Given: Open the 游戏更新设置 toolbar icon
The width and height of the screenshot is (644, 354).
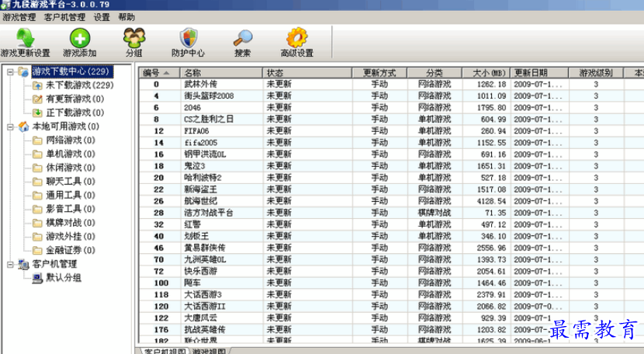Looking at the screenshot, I should click(x=25, y=38).
